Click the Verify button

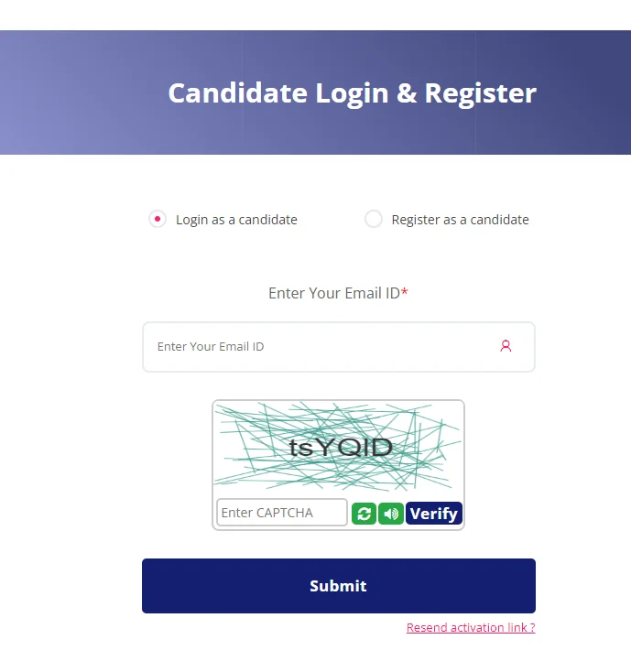[434, 514]
